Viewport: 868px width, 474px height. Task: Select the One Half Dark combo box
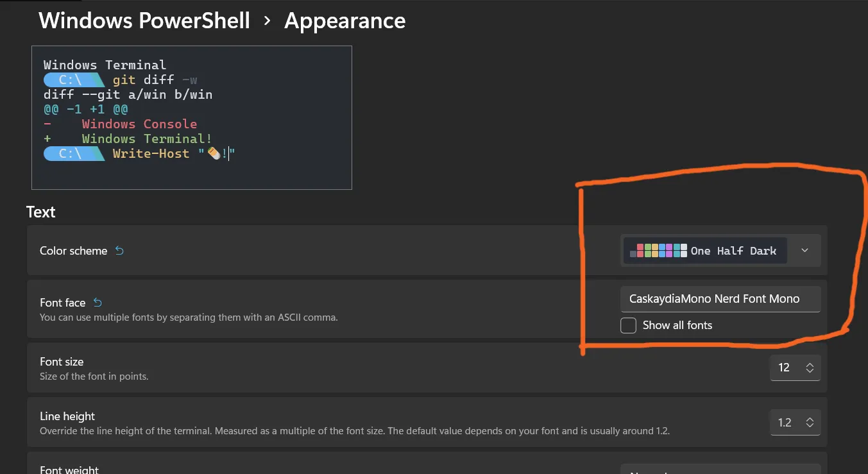[x=721, y=251]
